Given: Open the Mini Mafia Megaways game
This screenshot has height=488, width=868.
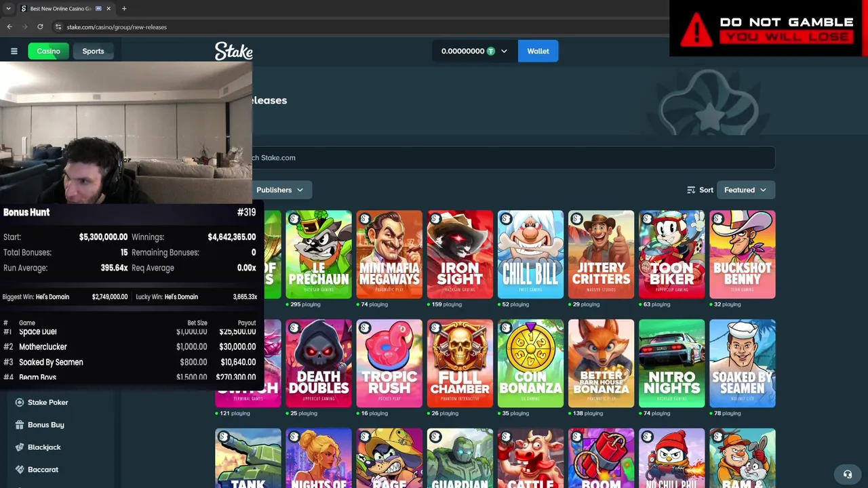Looking at the screenshot, I should tap(389, 254).
